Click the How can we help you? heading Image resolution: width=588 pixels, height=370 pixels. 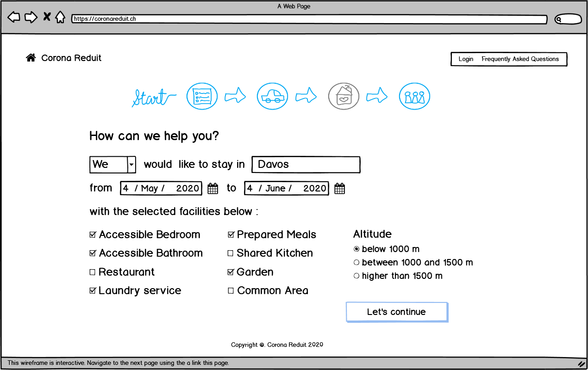click(x=154, y=136)
